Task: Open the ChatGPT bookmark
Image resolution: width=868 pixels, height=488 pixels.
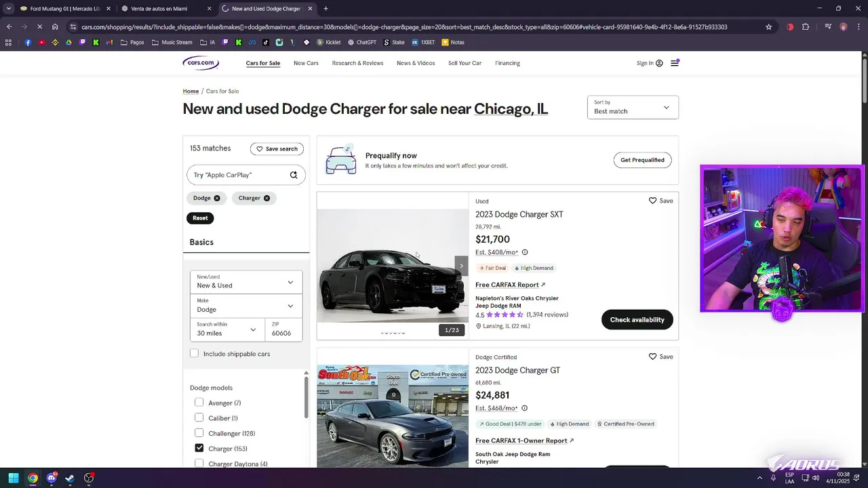Action: coord(361,42)
